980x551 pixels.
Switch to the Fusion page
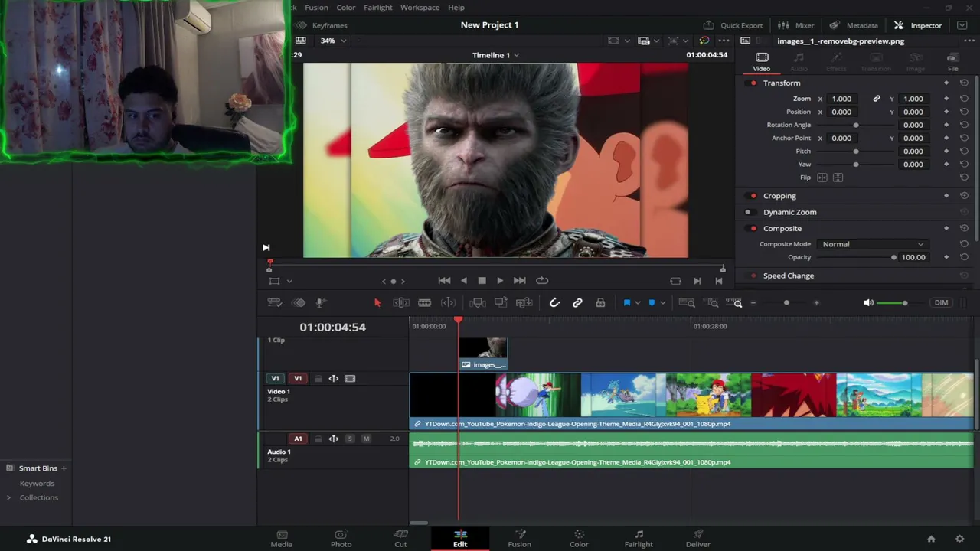tap(519, 539)
